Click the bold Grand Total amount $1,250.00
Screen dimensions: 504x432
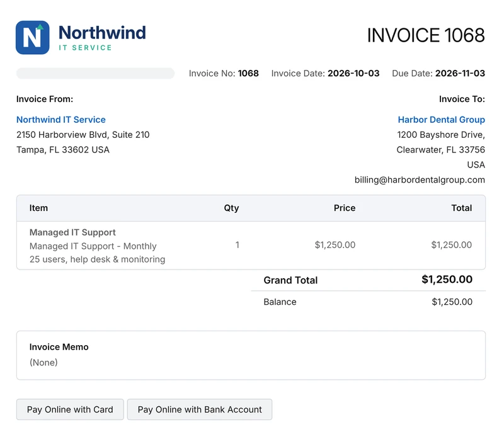tap(447, 280)
